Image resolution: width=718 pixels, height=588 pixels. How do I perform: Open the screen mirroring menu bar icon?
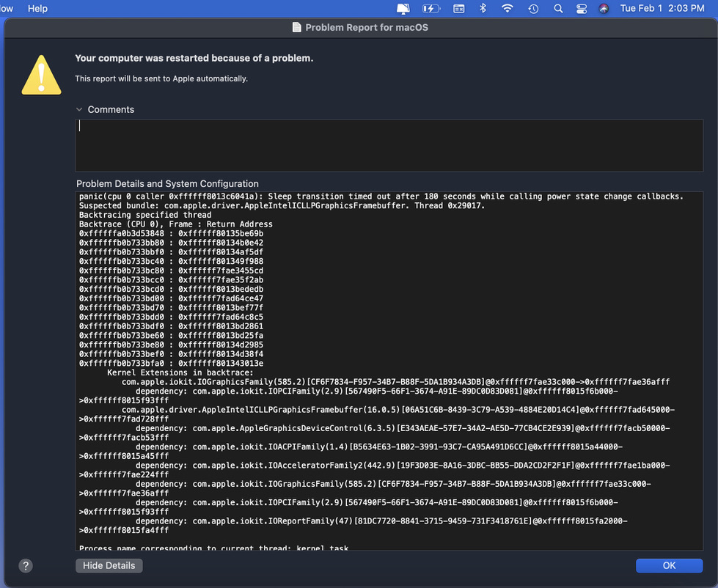[x=403, y=8]
